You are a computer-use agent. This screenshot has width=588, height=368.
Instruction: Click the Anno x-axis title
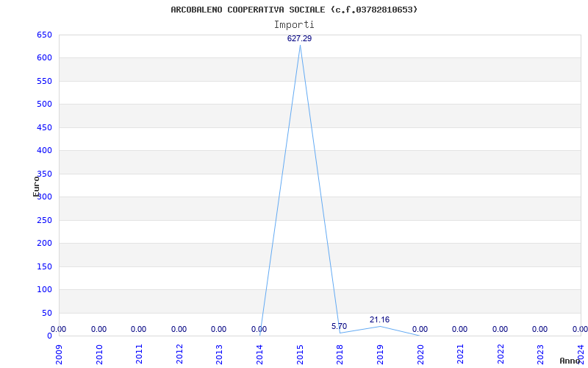point(570,361)
